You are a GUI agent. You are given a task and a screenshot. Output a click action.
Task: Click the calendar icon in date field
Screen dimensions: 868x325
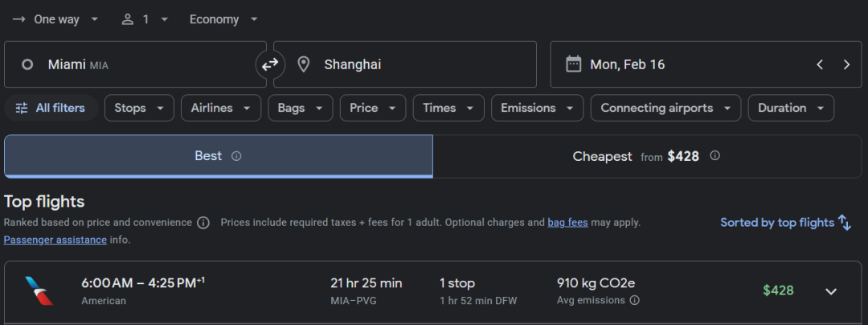[573, 64]
